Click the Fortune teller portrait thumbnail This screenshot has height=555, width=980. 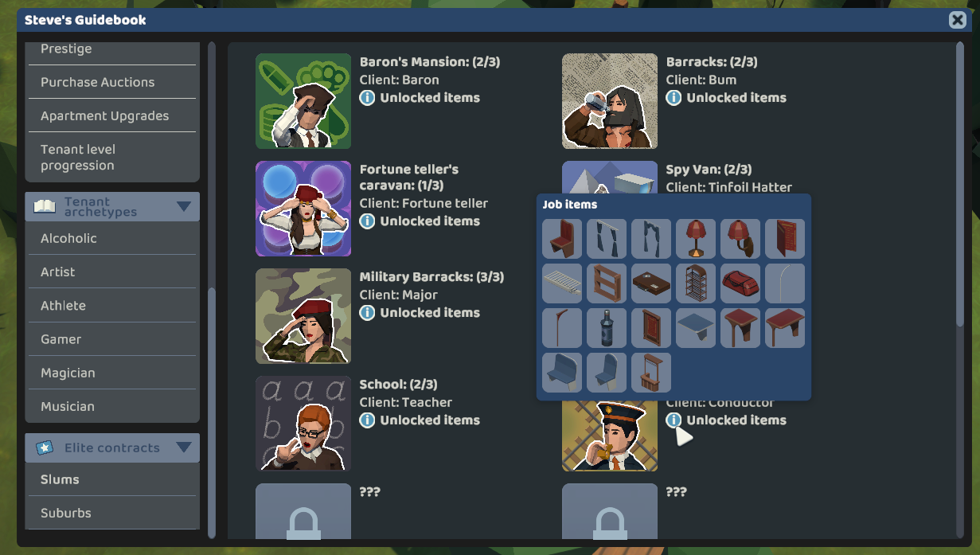[x=303, y=209]
